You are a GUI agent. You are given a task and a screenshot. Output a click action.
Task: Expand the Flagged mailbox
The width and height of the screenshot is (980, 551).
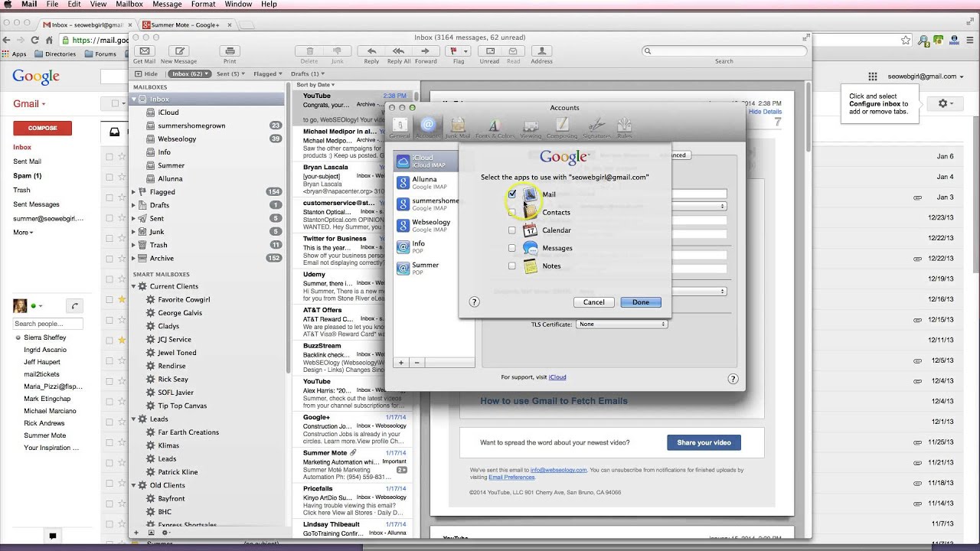click(134, 192)
